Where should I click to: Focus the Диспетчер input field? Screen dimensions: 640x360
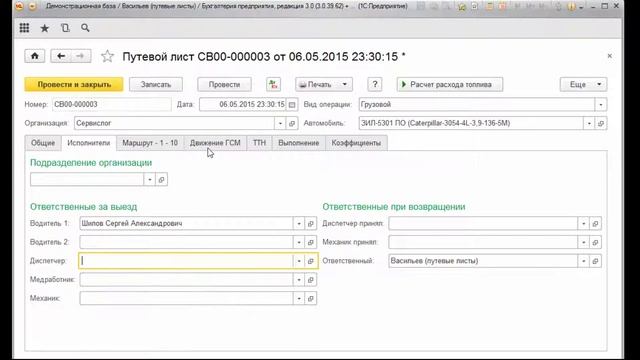pos(186,261)
